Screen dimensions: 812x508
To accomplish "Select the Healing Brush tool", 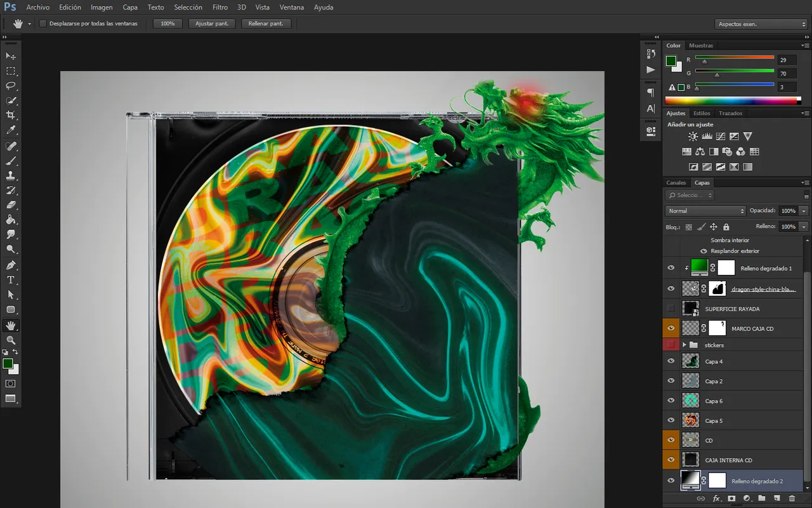I will pyautogui.click(x=11, y=146).
